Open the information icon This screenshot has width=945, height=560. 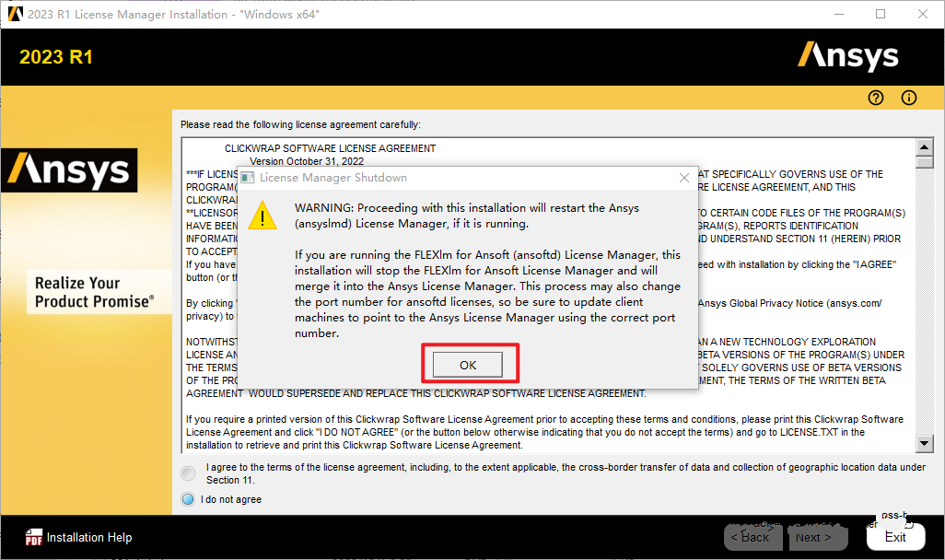pos(909,98)
